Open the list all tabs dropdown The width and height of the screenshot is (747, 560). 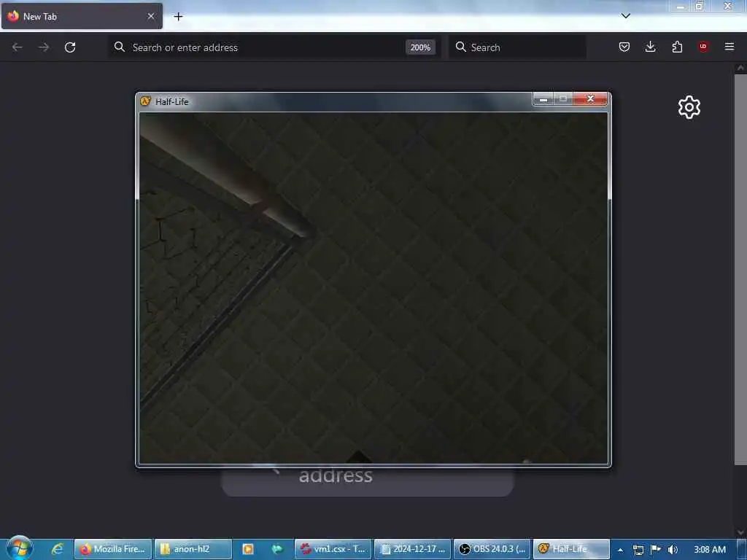point(625,16)
